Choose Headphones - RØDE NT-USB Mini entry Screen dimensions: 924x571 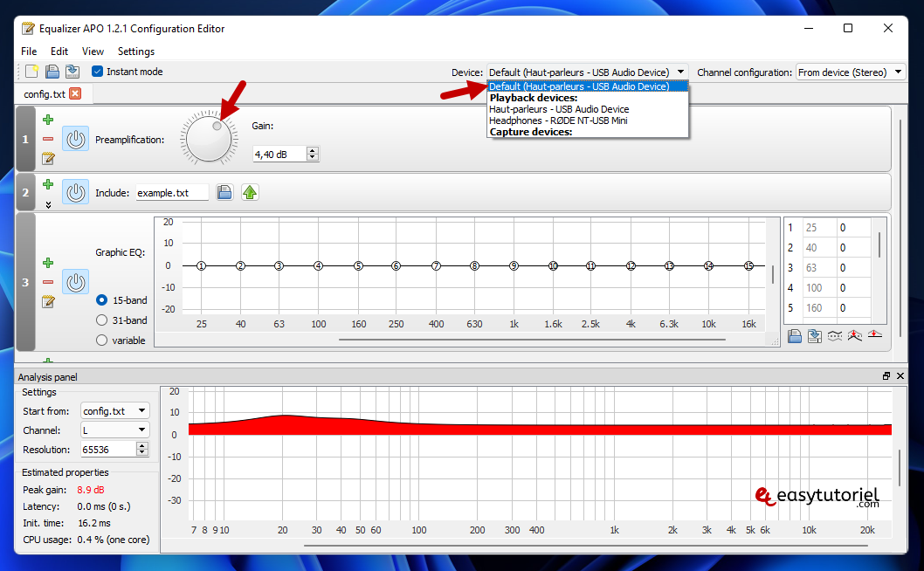click(558, 120)
